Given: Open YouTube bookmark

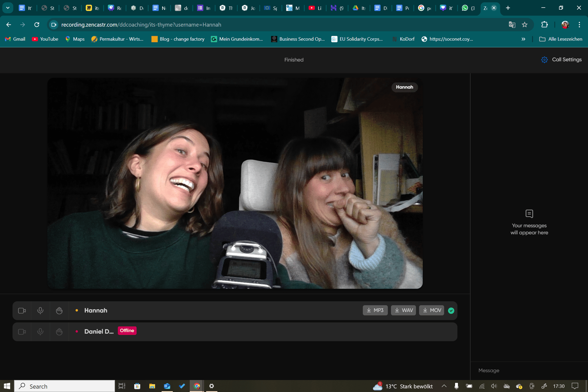Looking at the screenshot, I should pyautogui.click(x=45, y=39).
